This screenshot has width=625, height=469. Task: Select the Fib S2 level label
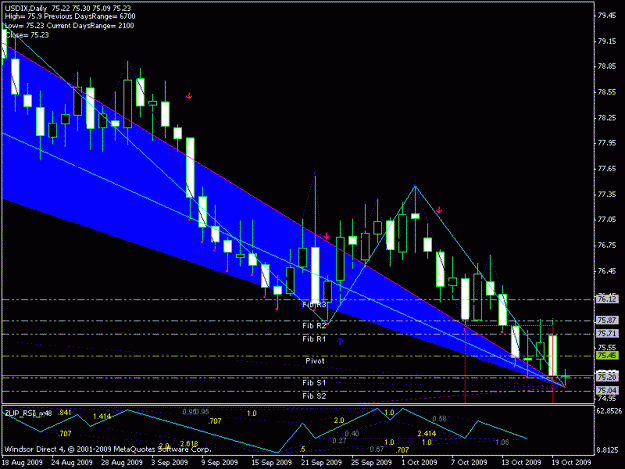click(314, 396)
